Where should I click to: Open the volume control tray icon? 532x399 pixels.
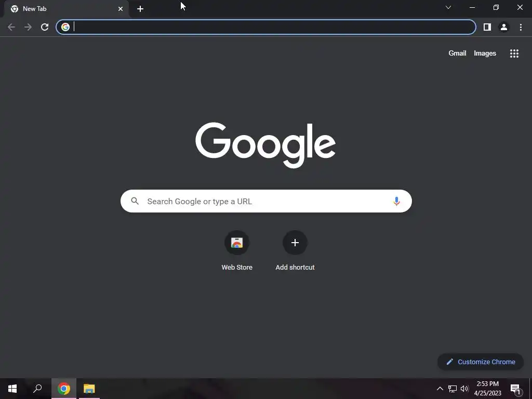[x=464, y=389]
